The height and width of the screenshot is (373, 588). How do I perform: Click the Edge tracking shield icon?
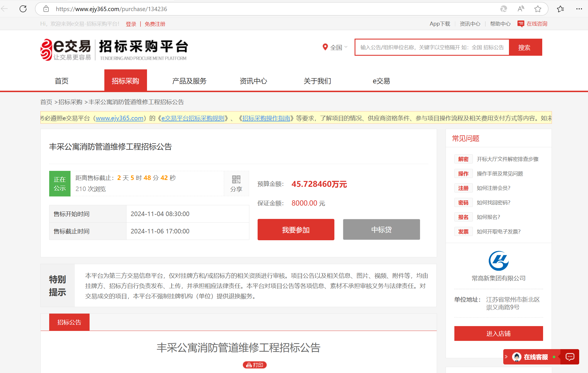504,9
